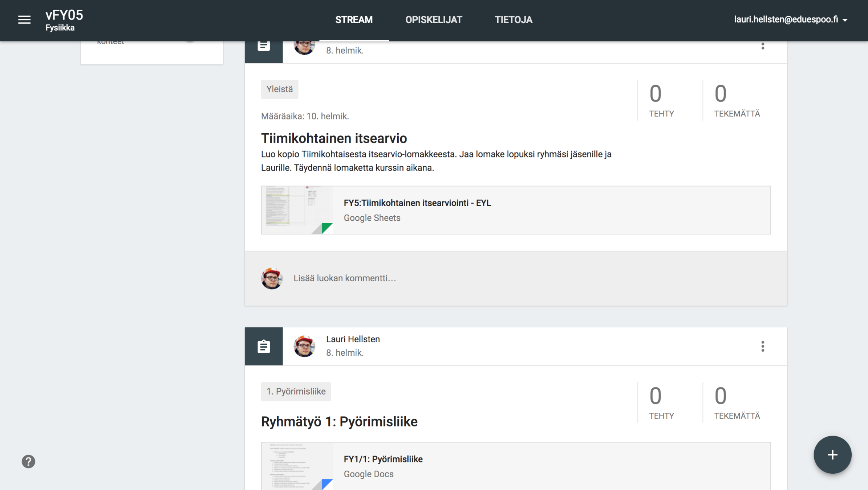The width and height of the screenshot is (868, 490).
Task: Open Ryhmätyö 1: Pyörimisliike assignment title
Action: click(x=339, y=421)
